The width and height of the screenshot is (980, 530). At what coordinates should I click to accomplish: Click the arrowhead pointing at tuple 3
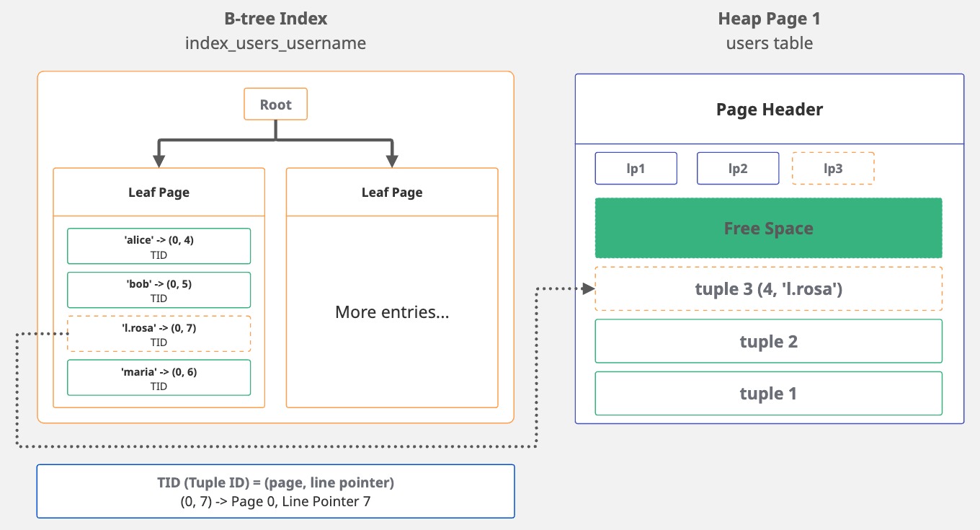(x=588, y=289)
